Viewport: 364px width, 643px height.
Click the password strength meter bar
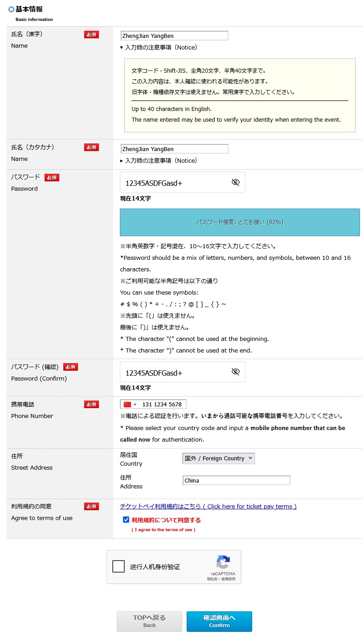point(240,222)
